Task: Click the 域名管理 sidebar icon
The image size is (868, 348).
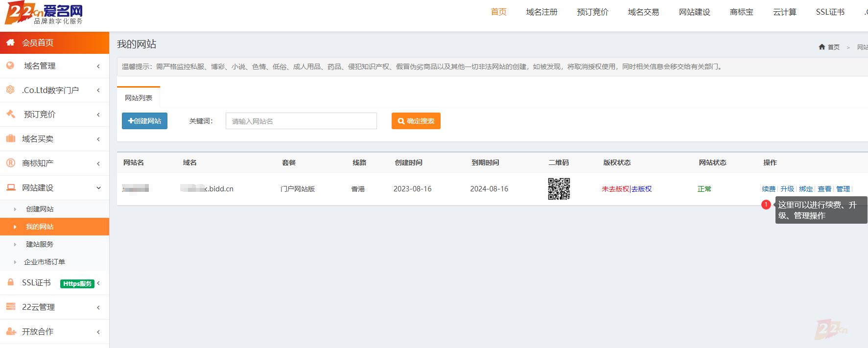Action: click(x=10, y=66)
